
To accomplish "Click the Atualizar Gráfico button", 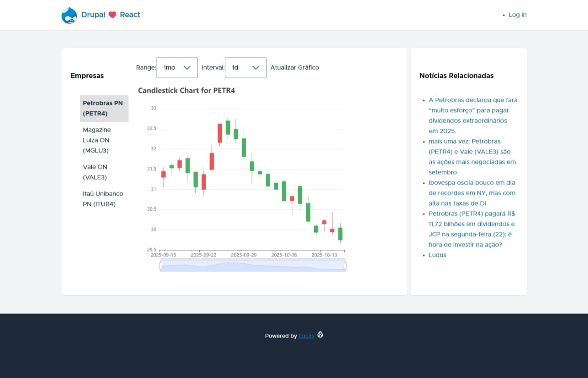I will (294, 67).
